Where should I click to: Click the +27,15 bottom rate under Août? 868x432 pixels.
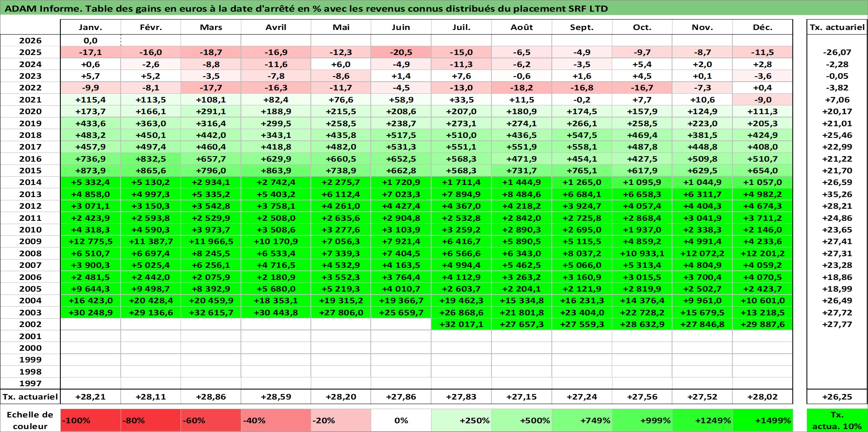click(522, 397)
